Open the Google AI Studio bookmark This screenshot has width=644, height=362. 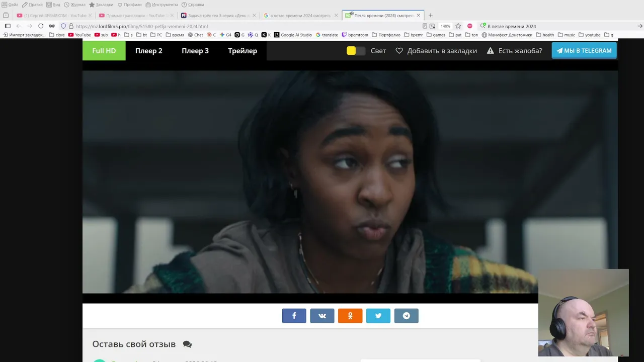[x=293, y=35]
